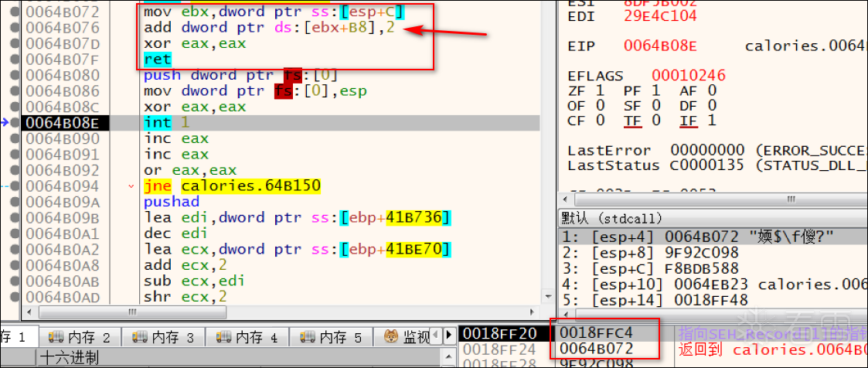Select the 'pushad' instruction
The width and height of the screenshot is (868, 368).
[x=172, y=202]
